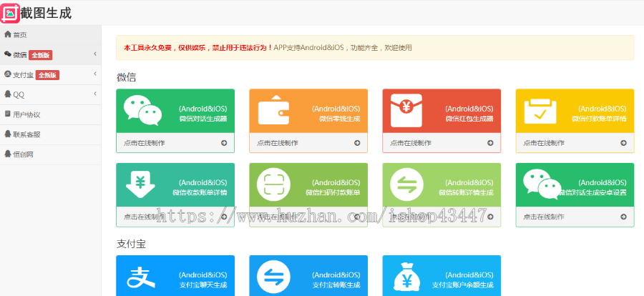The width and height of the screenshot is (644, 296).
Task: Click the 支付宝聊天生成 card title text
Action: click(x=203, y=285)
